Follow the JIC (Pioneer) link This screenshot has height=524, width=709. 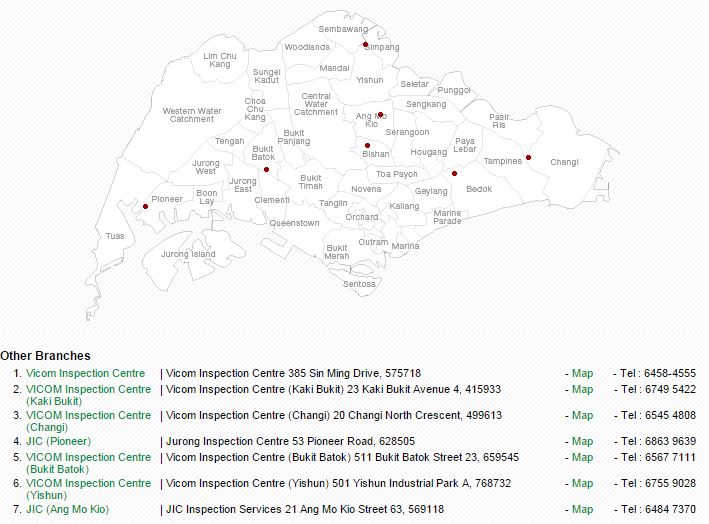click(x=58, y=441)
